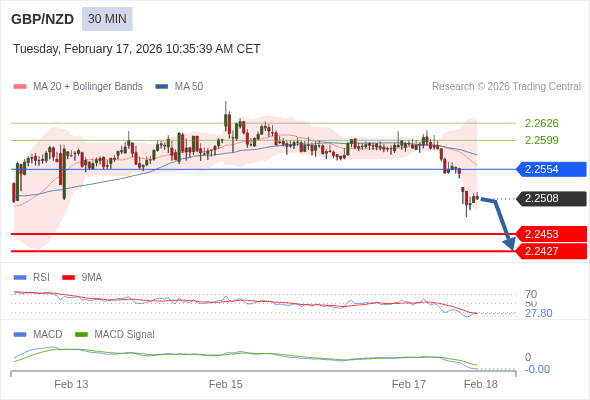
Task: Click the 9MA red legend swatch
Action: (x=68, y=278)
